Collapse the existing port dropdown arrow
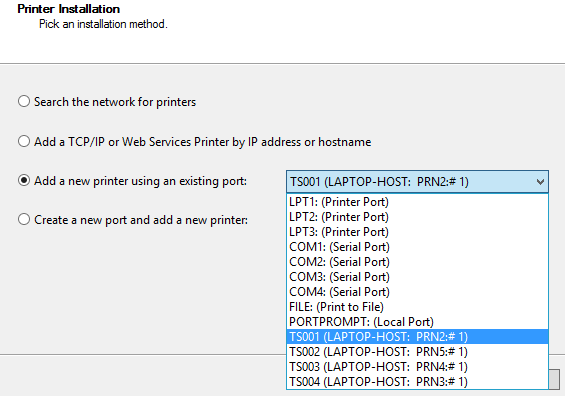The width and height of the screenshot is (565, 396). point(540,182)
